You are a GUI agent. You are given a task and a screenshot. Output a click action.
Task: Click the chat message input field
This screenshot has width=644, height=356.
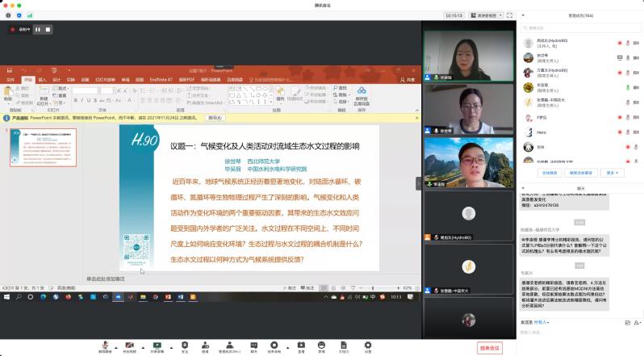(x=579, y=333)
